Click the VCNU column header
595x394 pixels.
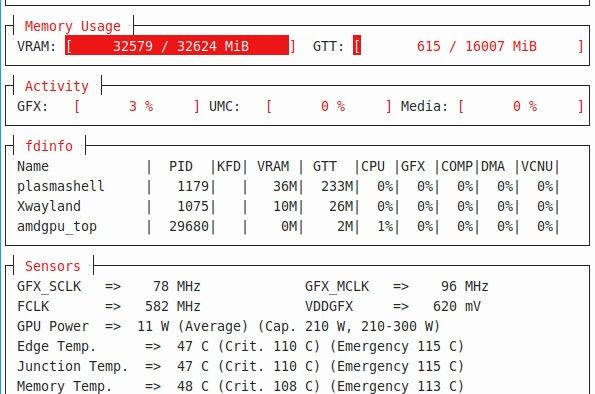pyautogui.click(x=537, y=166)
